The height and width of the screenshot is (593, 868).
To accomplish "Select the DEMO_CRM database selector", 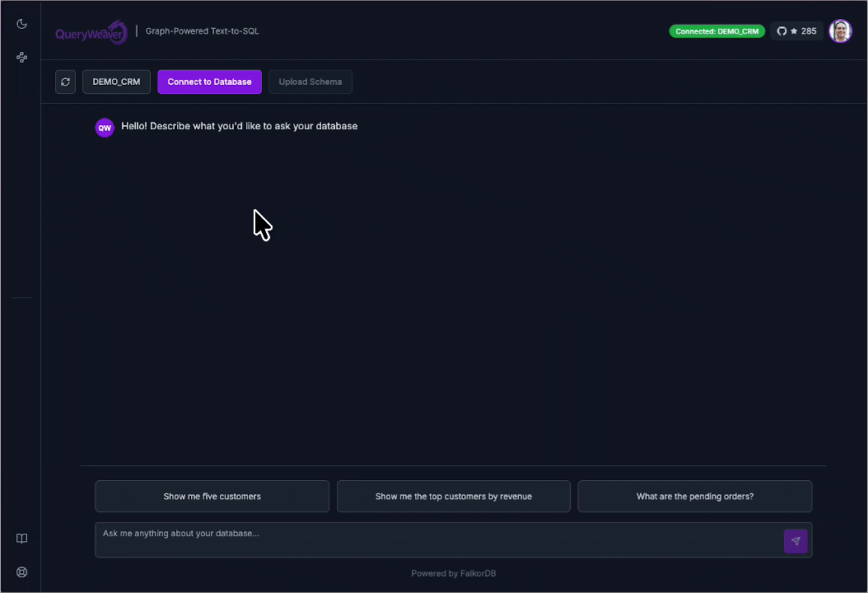I will 115,82.
